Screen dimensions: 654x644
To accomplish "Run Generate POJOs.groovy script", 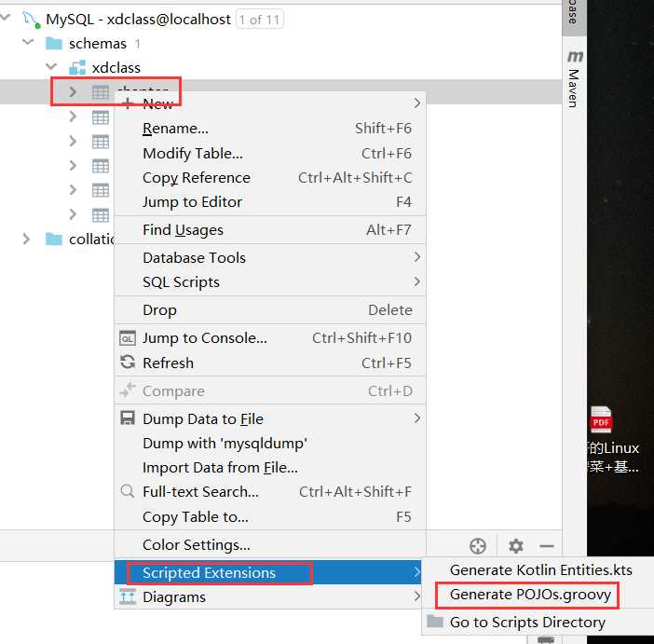I will [x=530, y=595].
